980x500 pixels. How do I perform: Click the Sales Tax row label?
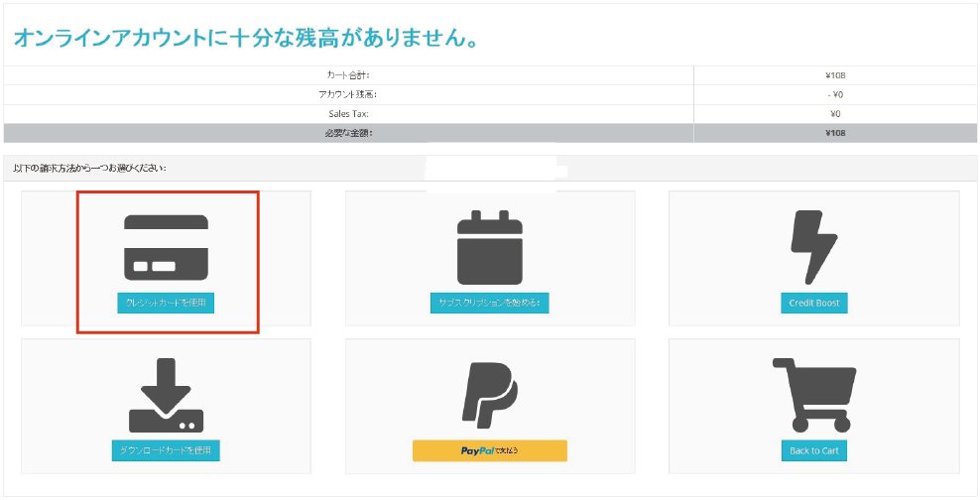pyautogui.click(x=348, y=114)
